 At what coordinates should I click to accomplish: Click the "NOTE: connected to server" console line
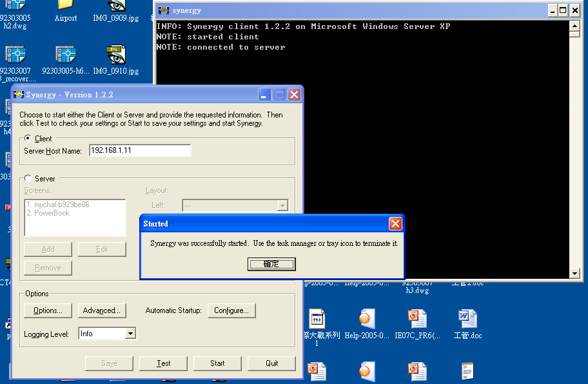coord(221,47)
